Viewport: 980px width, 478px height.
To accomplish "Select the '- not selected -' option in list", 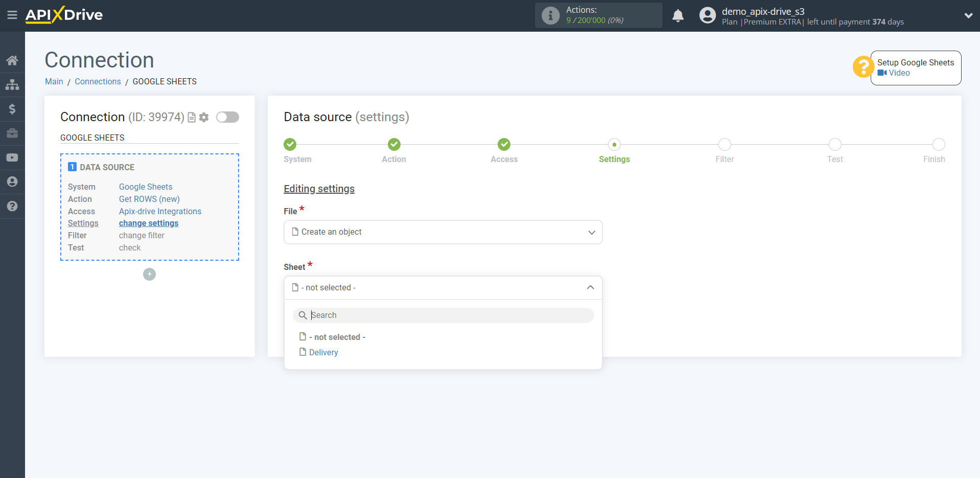I will [x=337, y=337].
